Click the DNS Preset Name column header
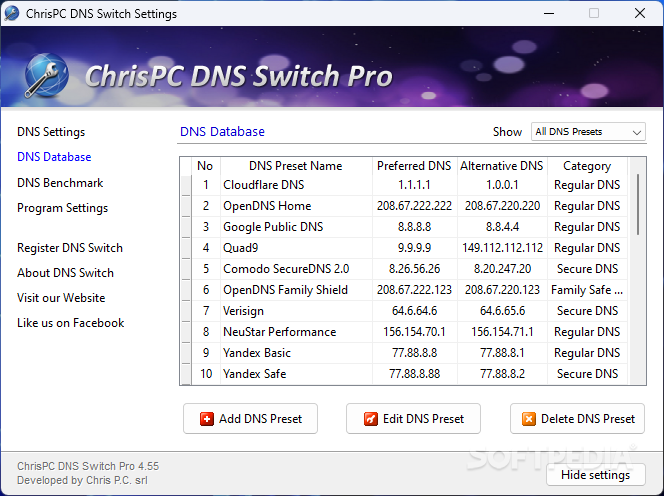This screenshot has height=496, width=664. pos(296,166)
